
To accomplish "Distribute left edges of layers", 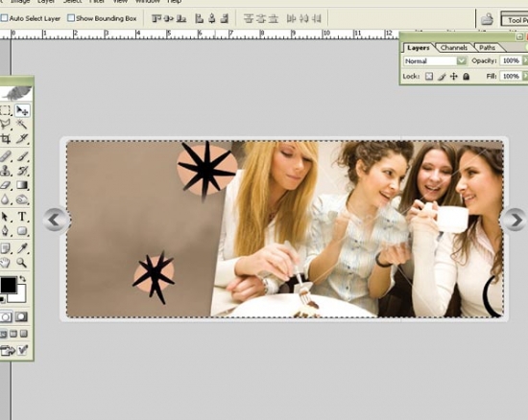I will pyautogui.click(x=291, y=18).
